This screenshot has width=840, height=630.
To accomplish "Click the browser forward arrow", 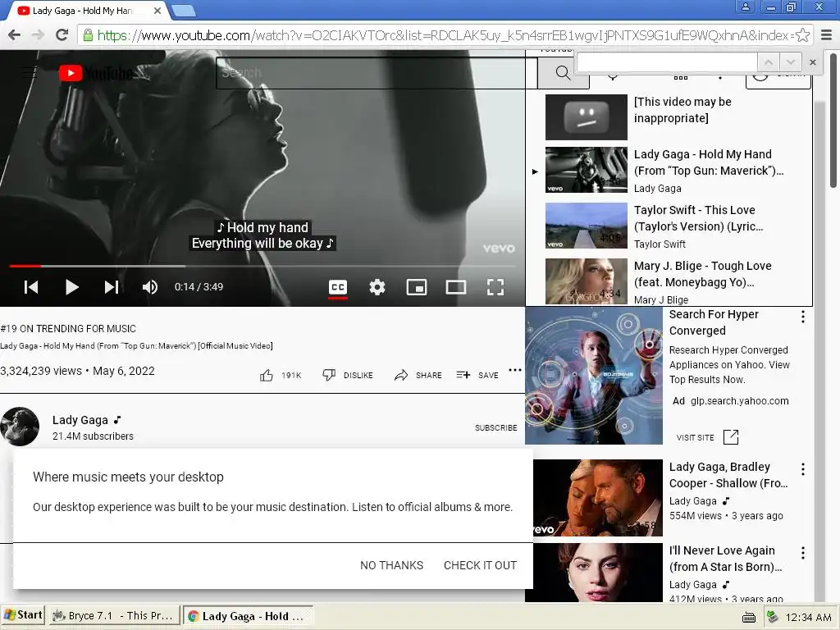I will [38, 35].
